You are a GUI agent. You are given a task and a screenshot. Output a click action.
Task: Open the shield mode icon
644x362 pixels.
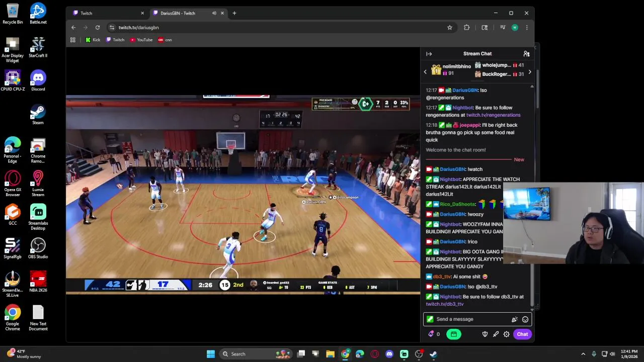[485, 334]
